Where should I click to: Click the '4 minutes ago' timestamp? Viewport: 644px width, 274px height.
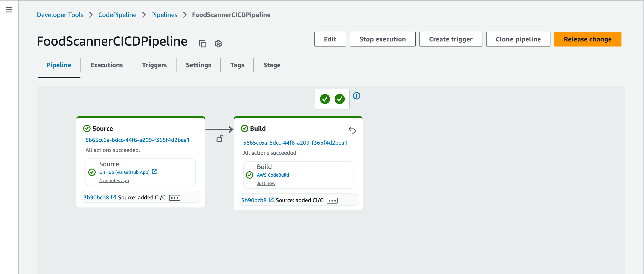click(114, 181)
